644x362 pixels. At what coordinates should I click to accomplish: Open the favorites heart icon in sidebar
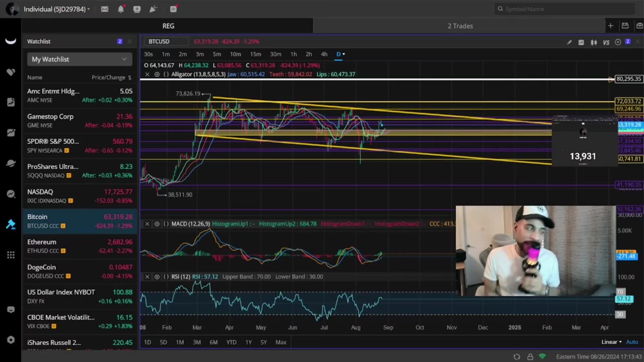11,72
